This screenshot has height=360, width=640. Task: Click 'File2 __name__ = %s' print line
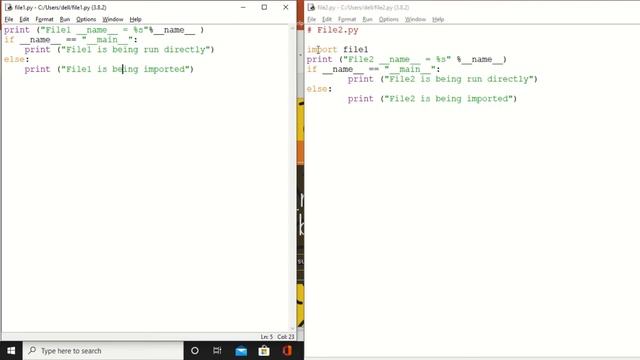click(x=407, y=59)
